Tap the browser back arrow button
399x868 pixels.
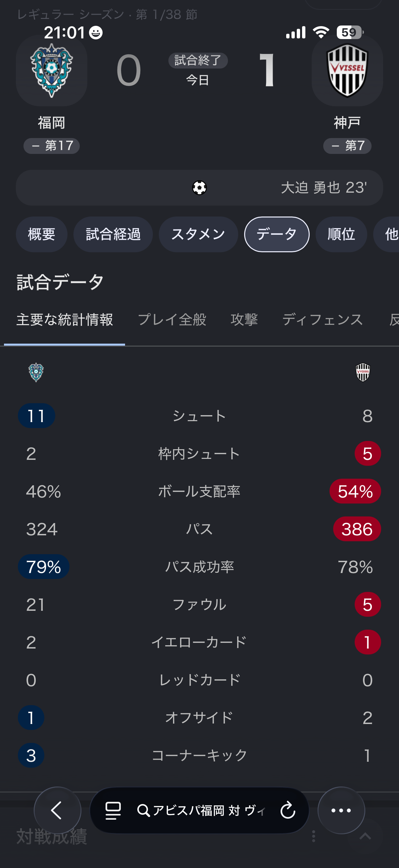57,810
